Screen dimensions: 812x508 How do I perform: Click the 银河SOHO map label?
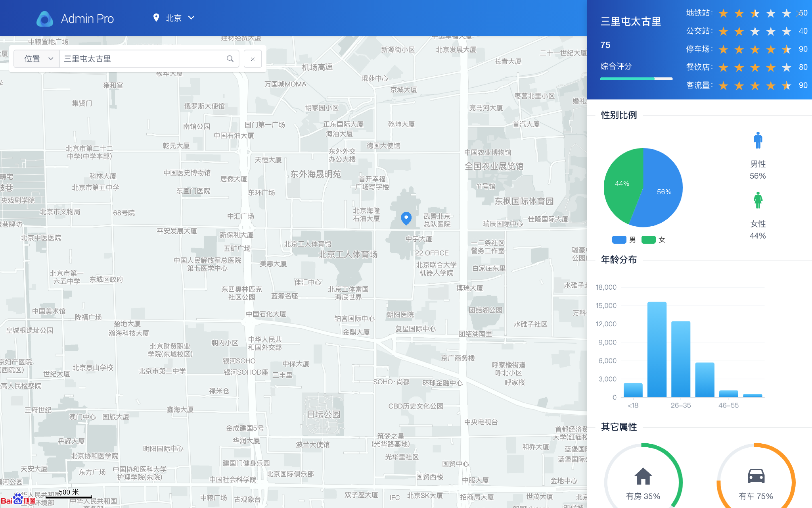(x=239, y=361)
